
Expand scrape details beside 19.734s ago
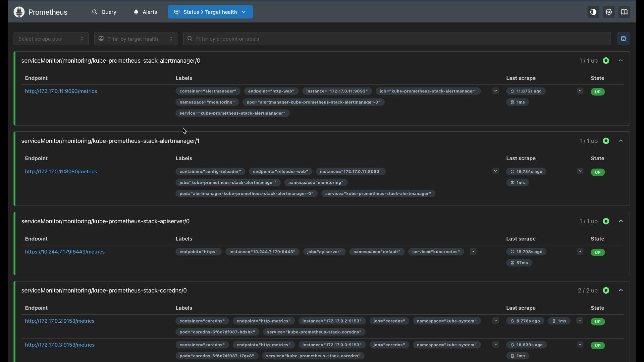(580, 172)
